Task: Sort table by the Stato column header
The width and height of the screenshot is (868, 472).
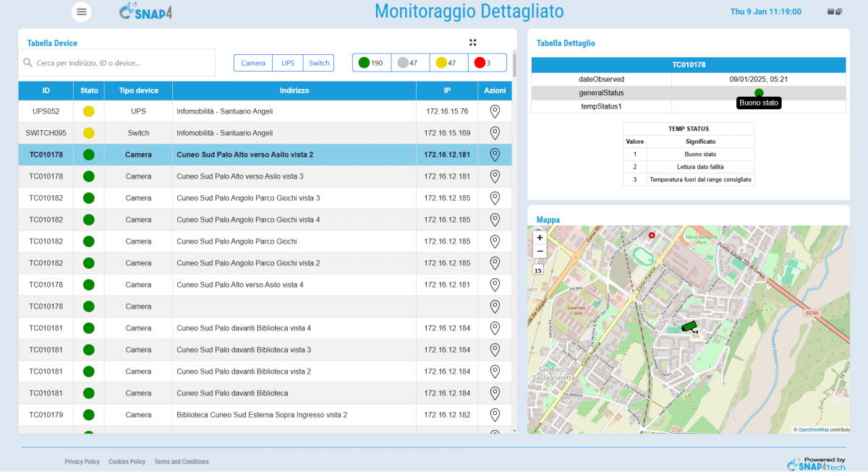Action: (89, 91)
